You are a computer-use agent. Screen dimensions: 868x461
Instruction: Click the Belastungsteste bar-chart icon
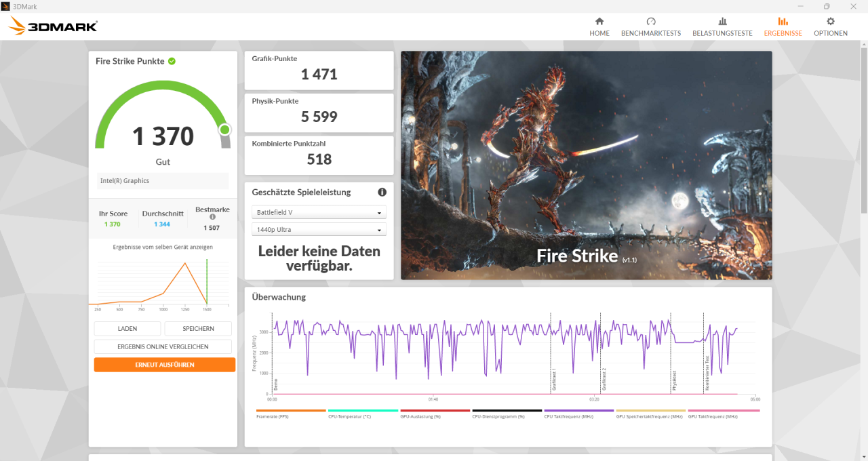click(722, 22)
